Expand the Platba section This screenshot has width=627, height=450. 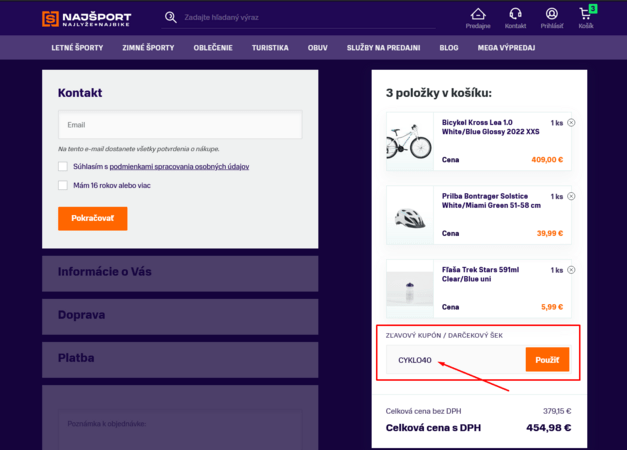point(180,356)
